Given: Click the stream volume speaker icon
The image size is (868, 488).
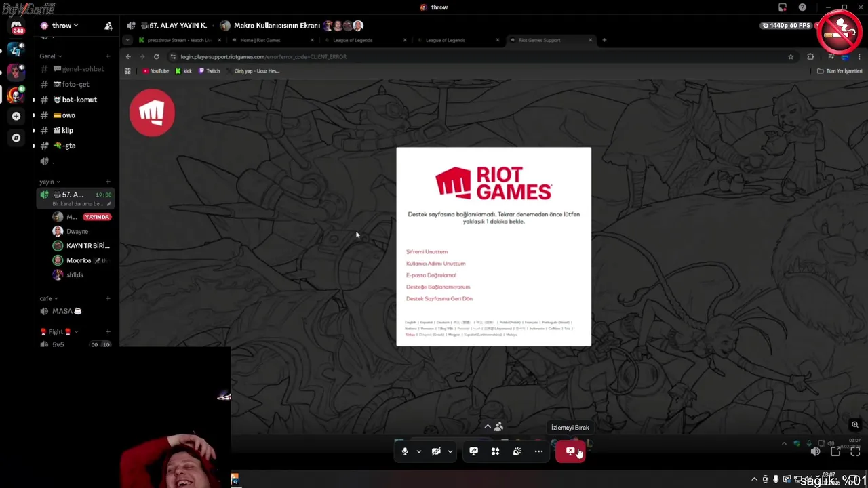Looking at the screenshot, I should (x=815, y=451).
